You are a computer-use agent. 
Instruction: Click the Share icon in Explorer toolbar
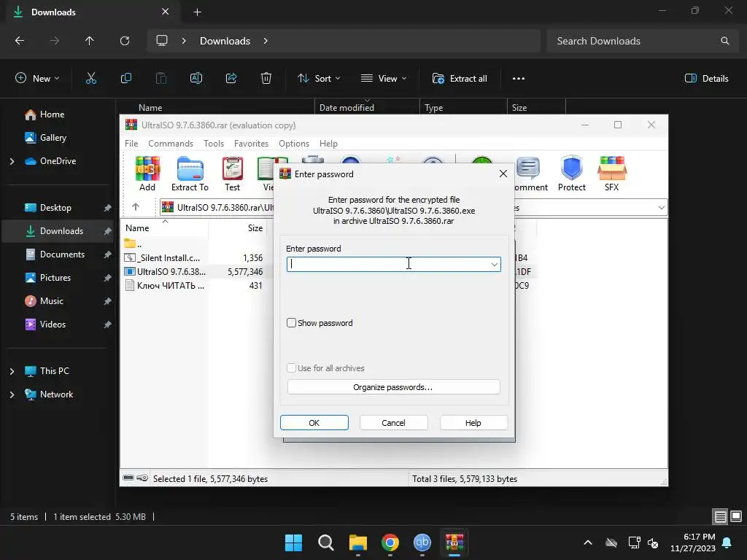point(231,79)
